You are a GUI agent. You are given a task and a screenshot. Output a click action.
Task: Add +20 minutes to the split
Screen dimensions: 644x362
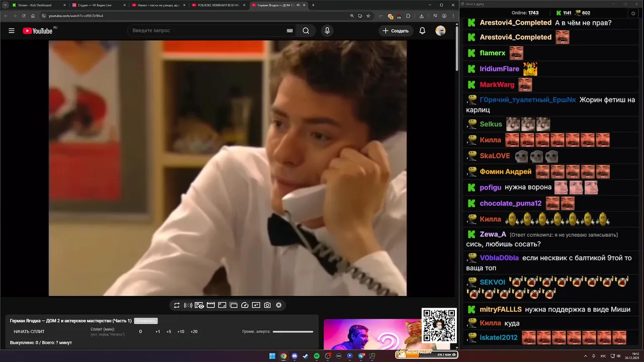[x=194, y=332]
